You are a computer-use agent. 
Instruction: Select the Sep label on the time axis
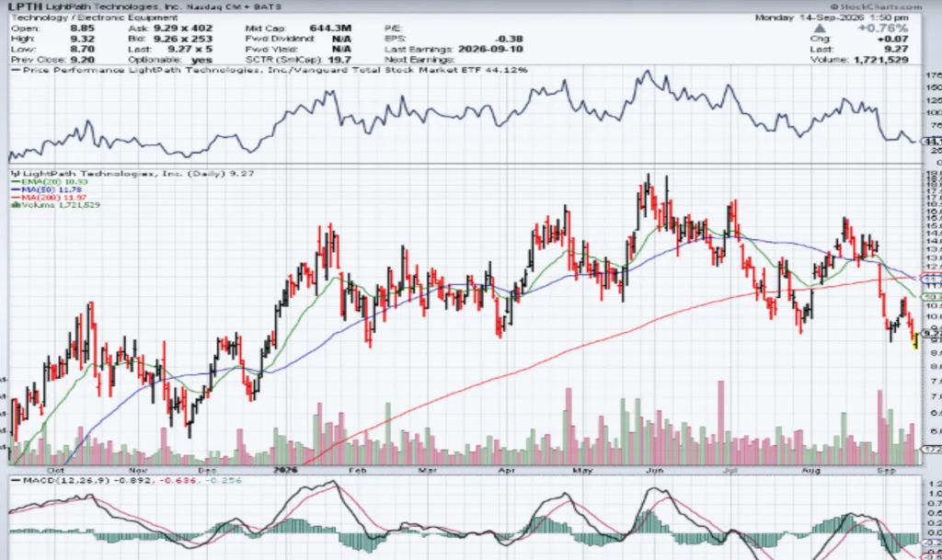(886, 471)
